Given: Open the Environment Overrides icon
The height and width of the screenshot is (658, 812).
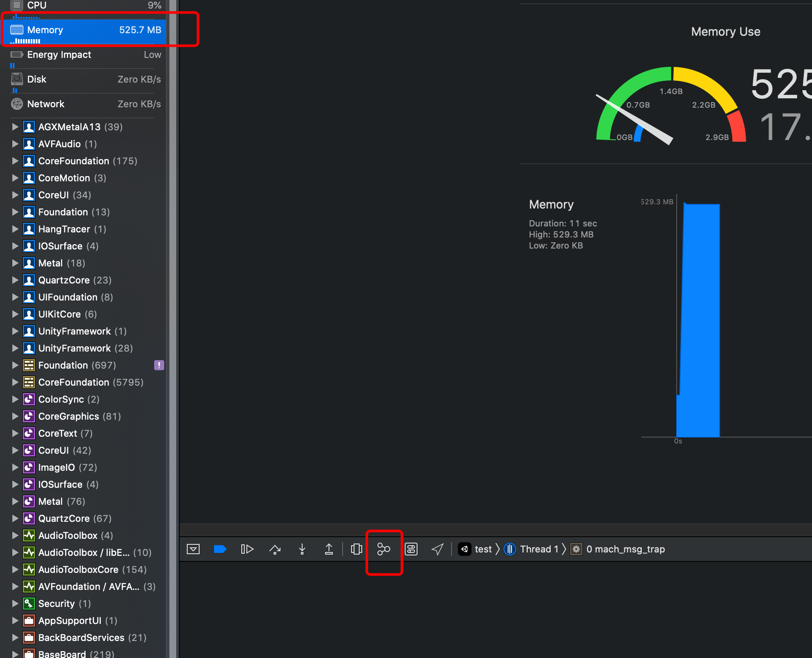Looking at the screenshot, I should 411,549.
